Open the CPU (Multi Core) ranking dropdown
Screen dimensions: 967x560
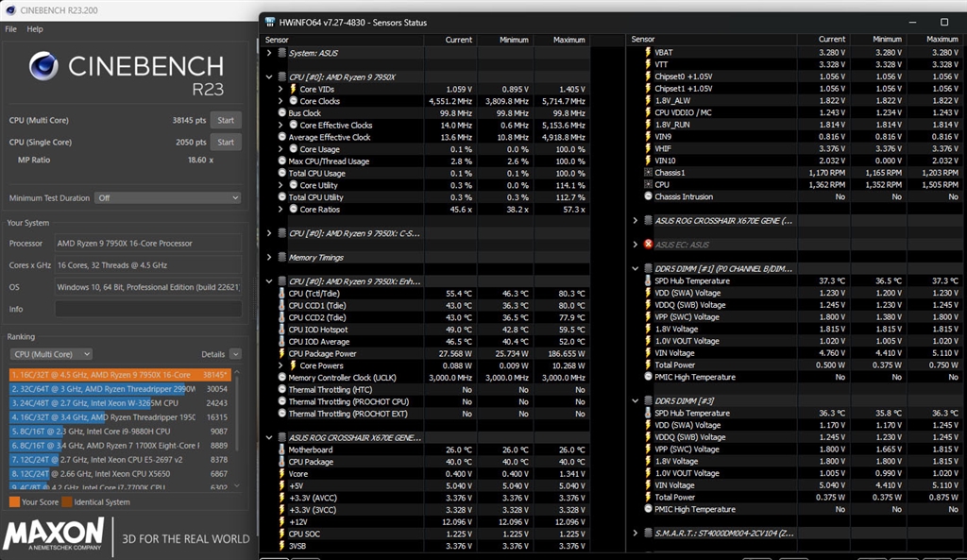click(51, 354)
